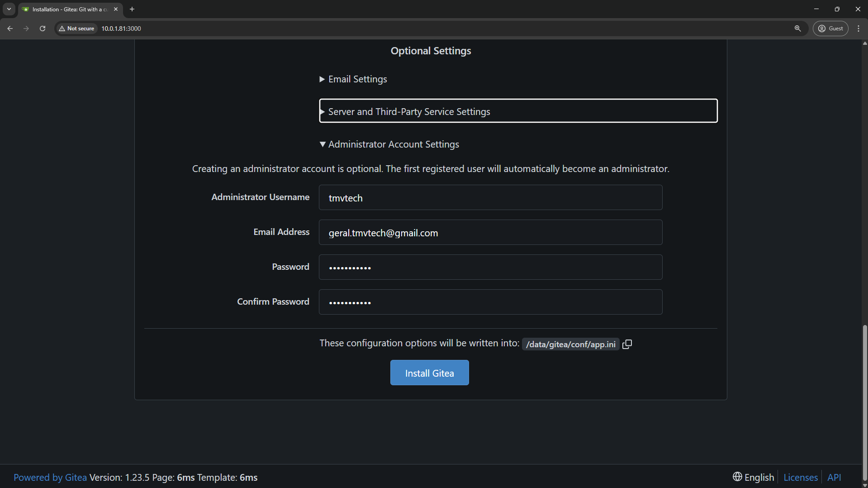Click the /data/gitea/conf/app.ini path text
This screenshot has height=488, width=868.
point(570,344)
